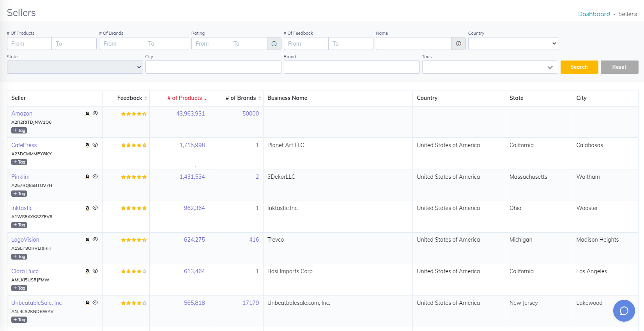The width and height of the screenshot is (644, 331).
Task: Focus the Rating To field
Action: pyautogui.click(x=248, y=44)
